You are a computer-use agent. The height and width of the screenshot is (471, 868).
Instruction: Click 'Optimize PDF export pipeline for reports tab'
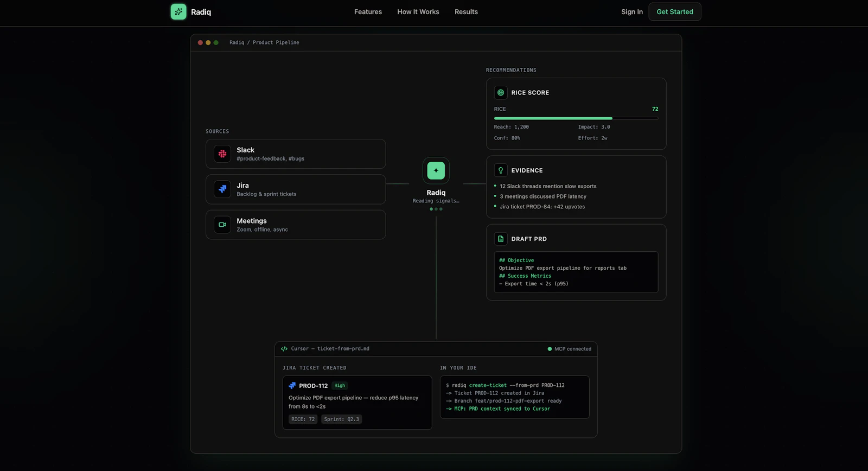563,268
